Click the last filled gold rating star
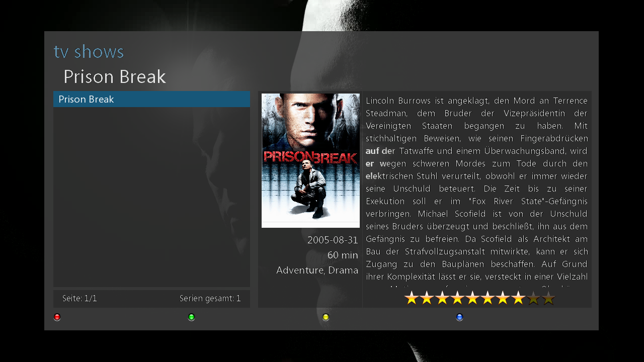Image resolution: width=644 pixels, height=362 pixels. coord(518,298)
